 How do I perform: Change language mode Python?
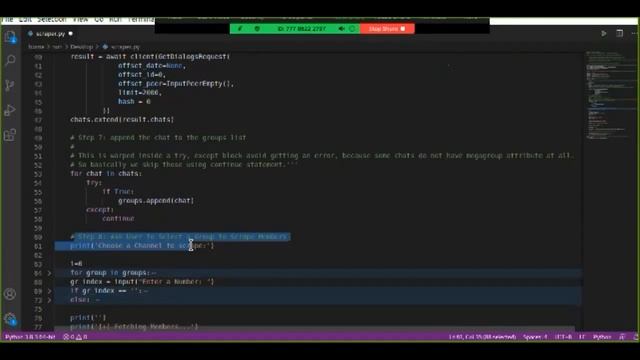point(602,337)
